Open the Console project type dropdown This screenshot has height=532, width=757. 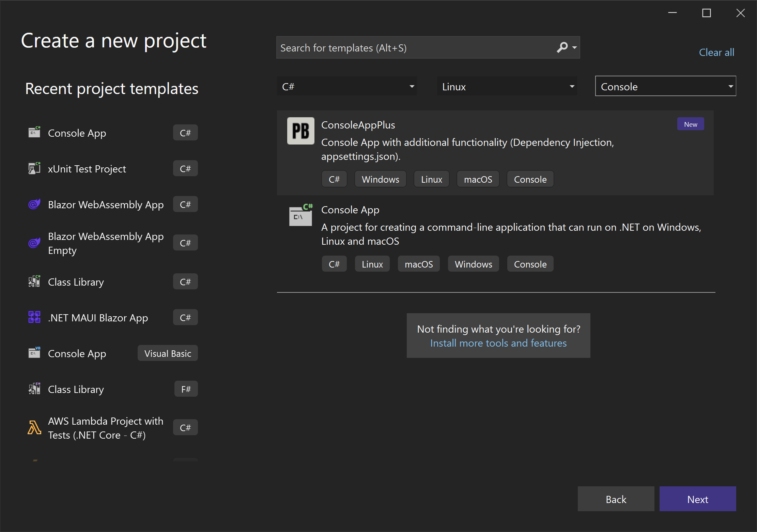[x=665, y=87]
